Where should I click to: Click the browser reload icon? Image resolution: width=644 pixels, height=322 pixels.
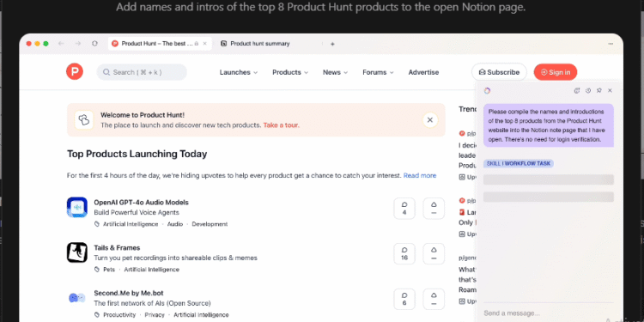[x=94, y=44]
